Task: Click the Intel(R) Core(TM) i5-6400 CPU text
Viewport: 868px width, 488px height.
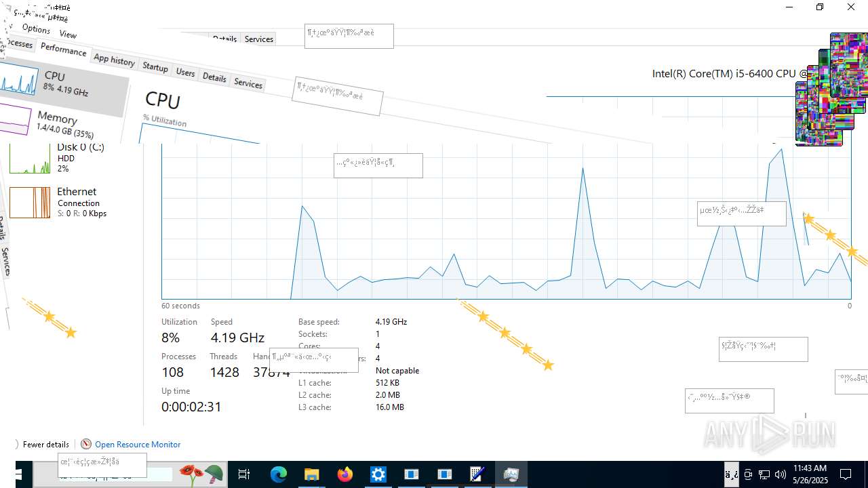Action: coord(730,73)
